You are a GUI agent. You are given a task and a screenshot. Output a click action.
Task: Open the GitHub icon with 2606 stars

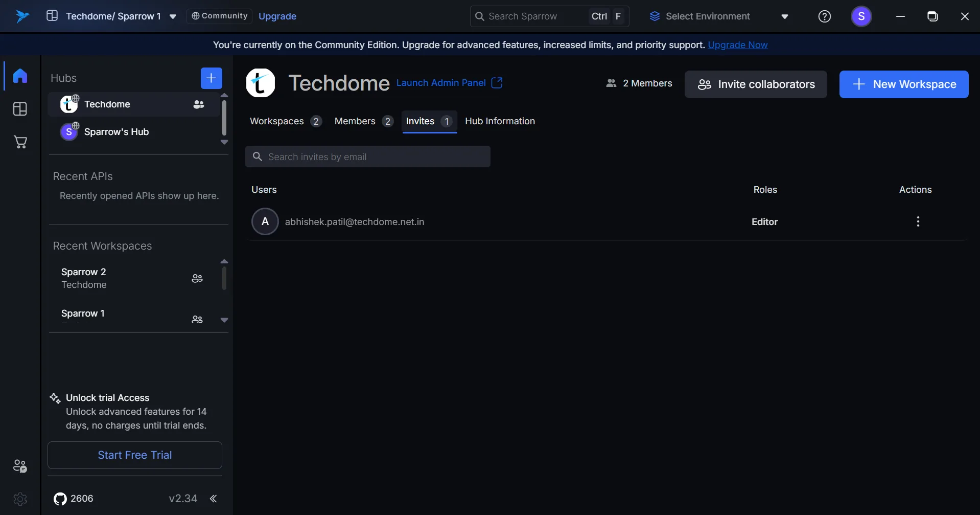point(60,499)
